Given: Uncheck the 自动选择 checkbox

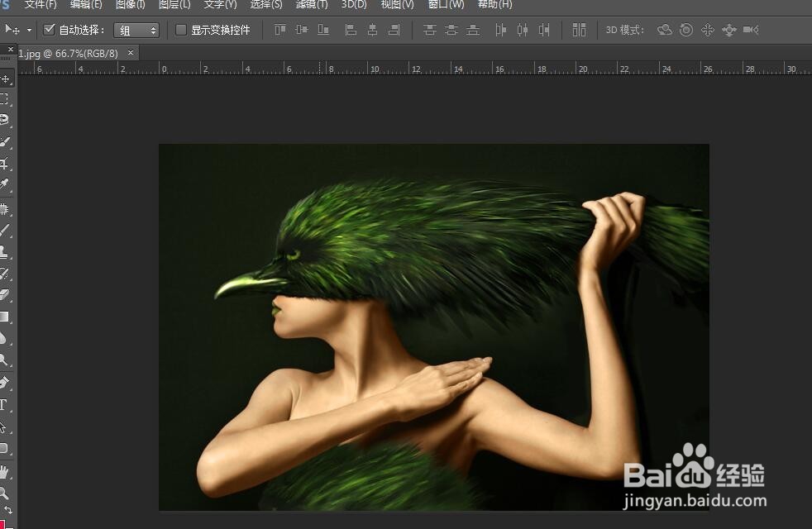Looking at the screenshot, I should (x=49, y=30).
